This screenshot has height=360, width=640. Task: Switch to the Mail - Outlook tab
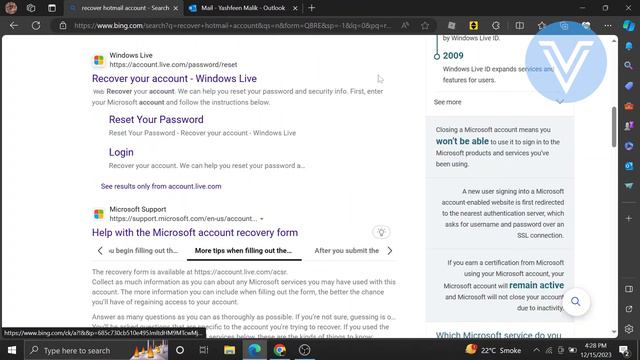(x=243, y=8)
